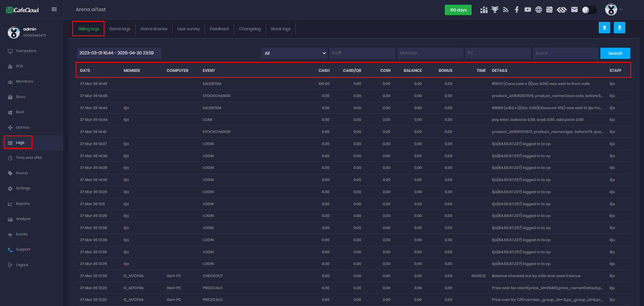
Task: Switch to the Game logs tab
Action: (120, 29)
